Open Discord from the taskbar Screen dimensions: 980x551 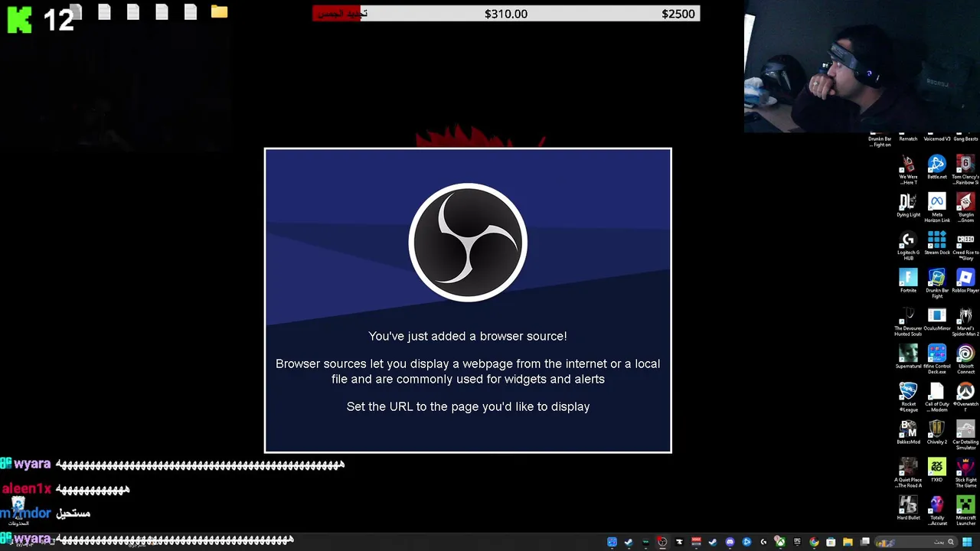[x=730, y=542]
